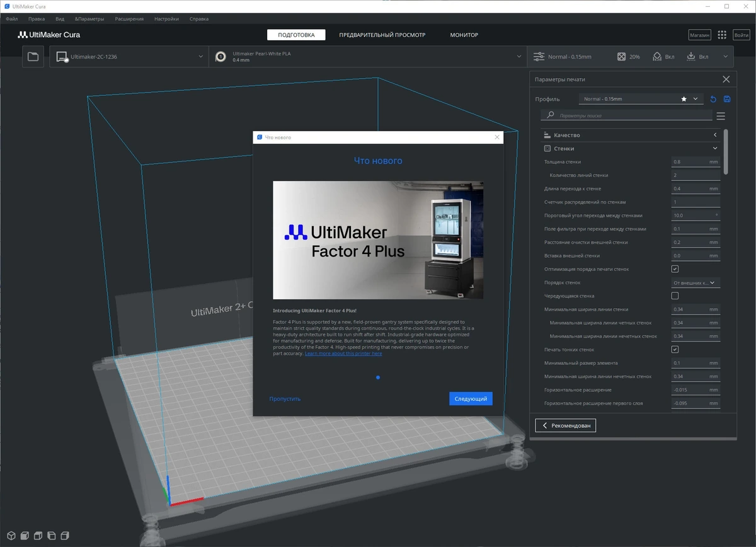Click the search magnifier icon
Image resolution: width=756 pixels, height=547 pixels.
click(551, 115)
